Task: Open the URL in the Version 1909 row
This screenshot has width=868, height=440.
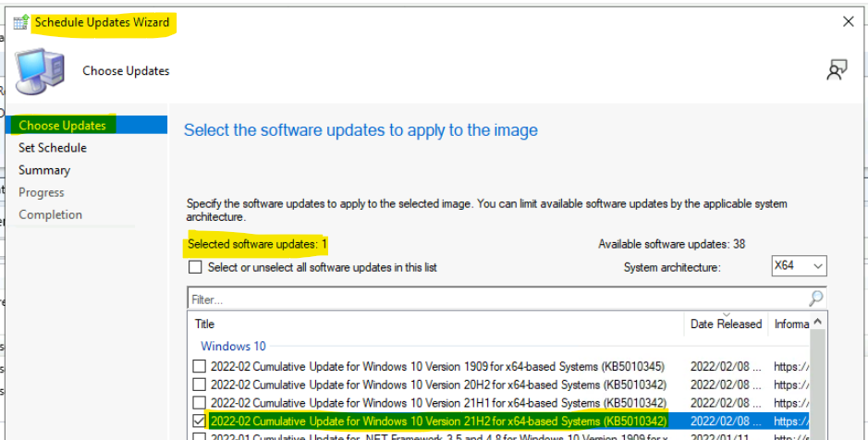Action: point(791,366)
